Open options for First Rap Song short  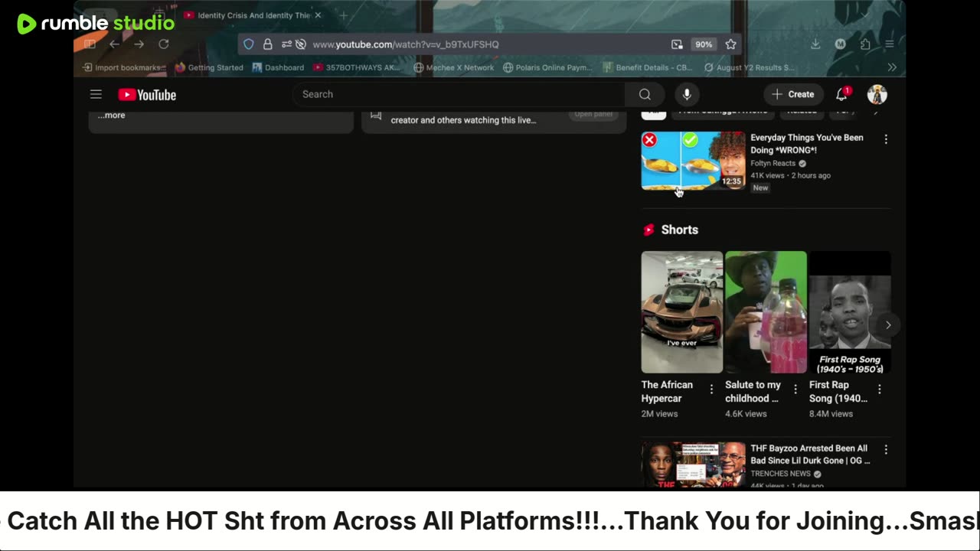pyautogui.click(x=880, y=390)
